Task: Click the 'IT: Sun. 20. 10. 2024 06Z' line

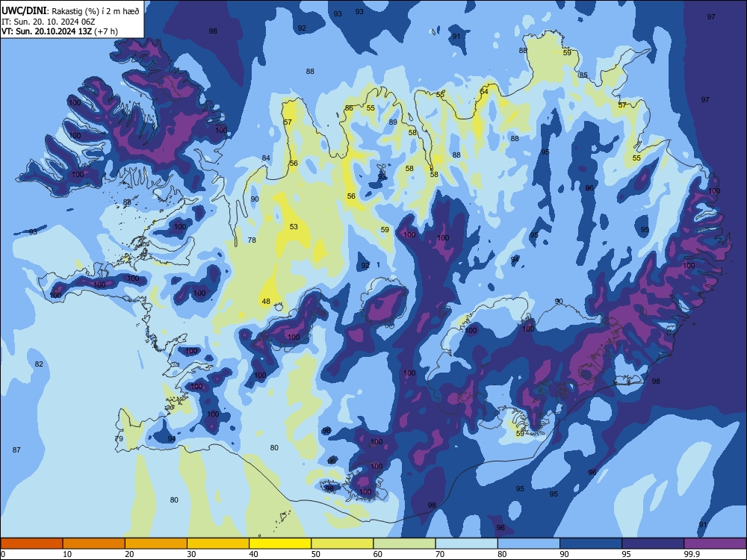Action: [x=46, y=22]
